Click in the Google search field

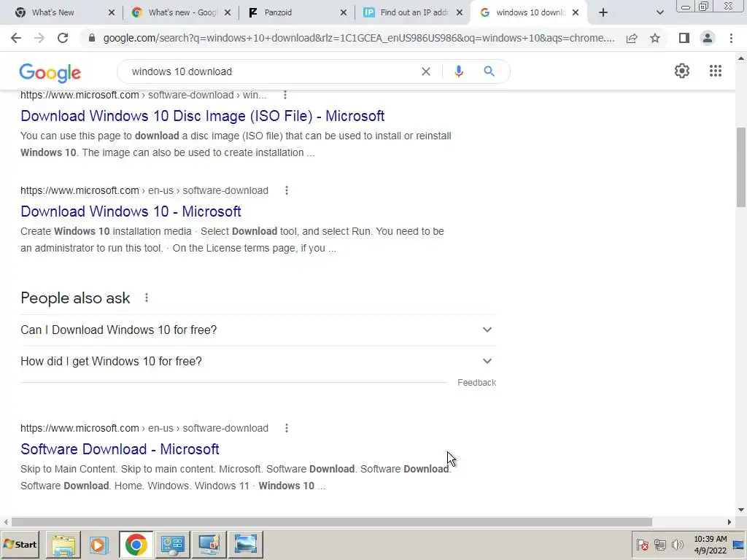tap(271, 71)
